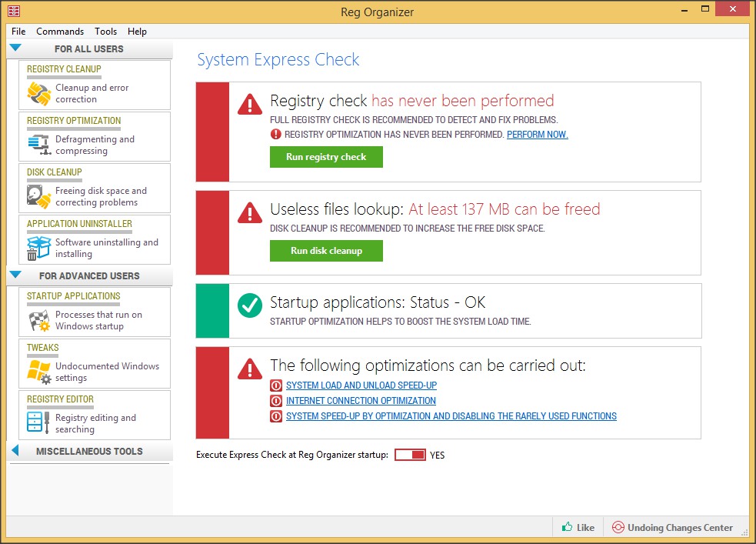Click the Run disk cleanup button
Screen dimensions: 756x544
pyautogui.click(x=326, y=251)
